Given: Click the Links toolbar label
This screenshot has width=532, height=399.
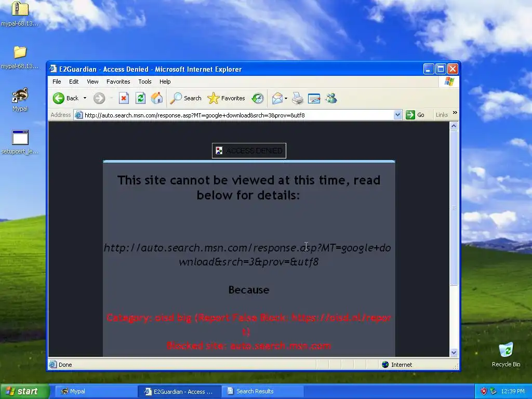Looking at the screenshot, I should click(442, 115).
